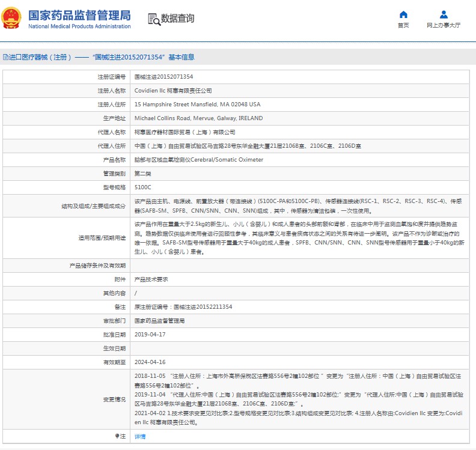Screen dimensions: 476x450
Task: Select registration number 国械注进20152071354 cell
Action: [163, 77]
